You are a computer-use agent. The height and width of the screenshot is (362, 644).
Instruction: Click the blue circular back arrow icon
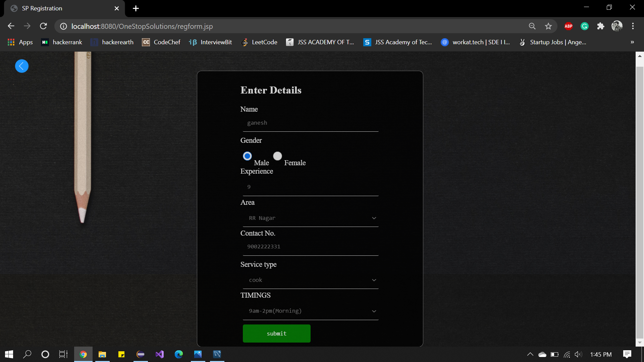pyautogui.click(x=22, y=66)
